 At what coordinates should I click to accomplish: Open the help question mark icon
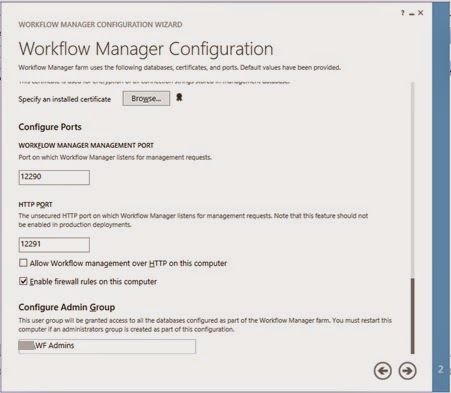(x=403, y=13)
